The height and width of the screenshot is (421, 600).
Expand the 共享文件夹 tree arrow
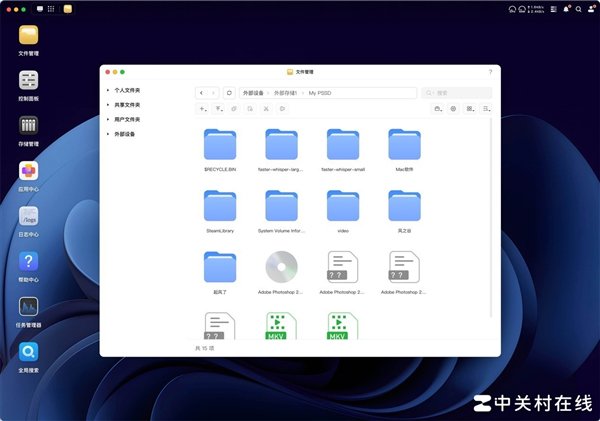(x=108, y=105)
